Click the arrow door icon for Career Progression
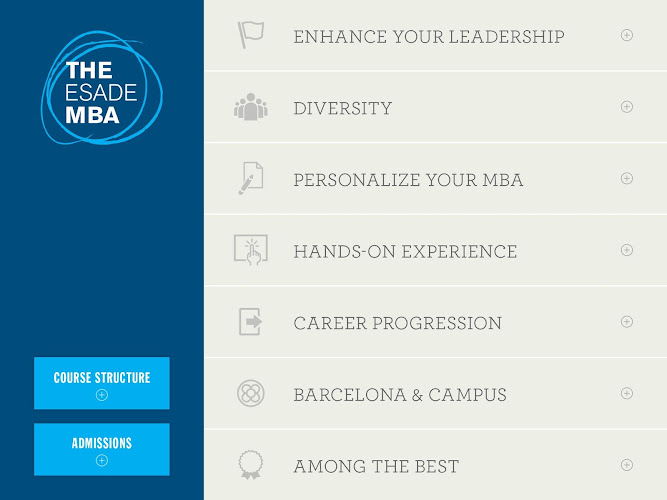The width and height of the screenshot is (667, 500). click(250, 322)
